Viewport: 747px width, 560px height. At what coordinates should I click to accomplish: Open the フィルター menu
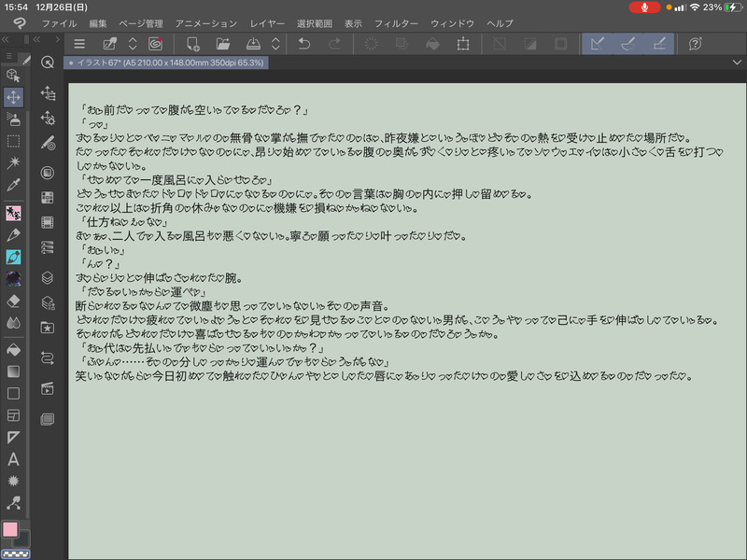[396, 23]
